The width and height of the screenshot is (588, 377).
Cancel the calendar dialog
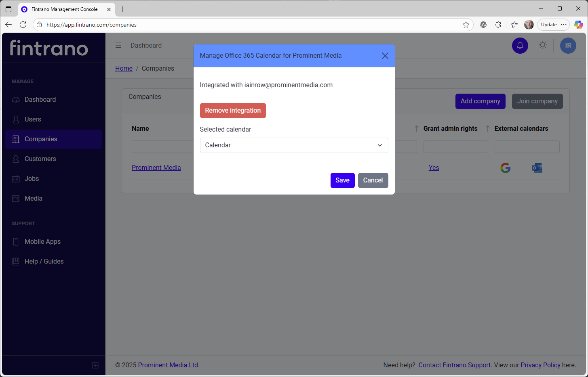click(373, 180)
